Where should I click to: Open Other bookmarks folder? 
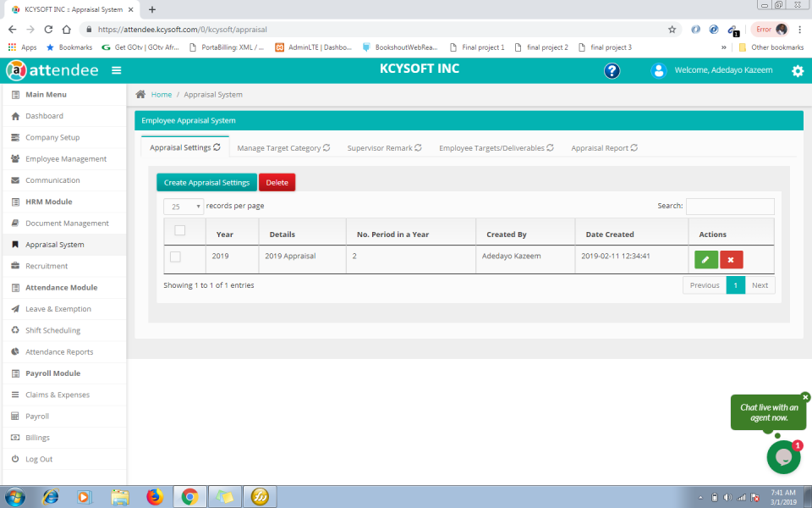coord(771,47)
